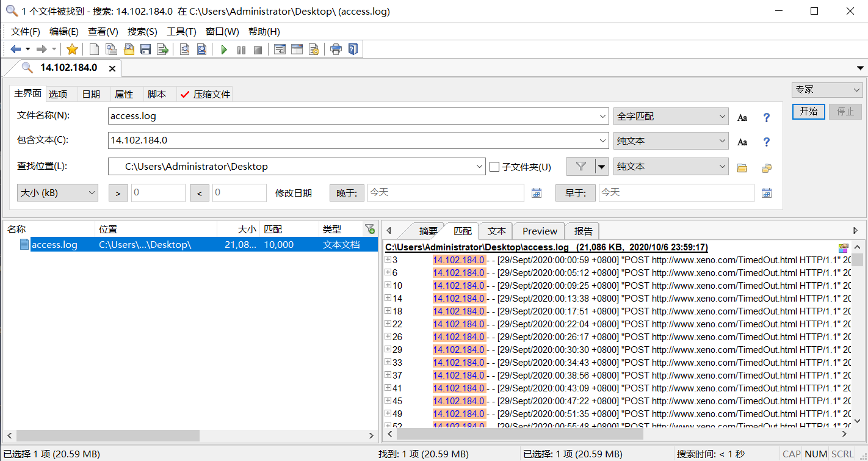Expand match line 10 plus box
This screenshot has height=461, width=868.
click(x=388, y=285)
